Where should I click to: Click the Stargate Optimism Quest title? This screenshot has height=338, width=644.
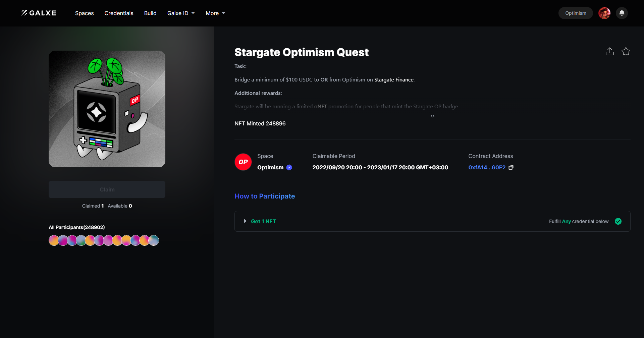pos(302,52)
